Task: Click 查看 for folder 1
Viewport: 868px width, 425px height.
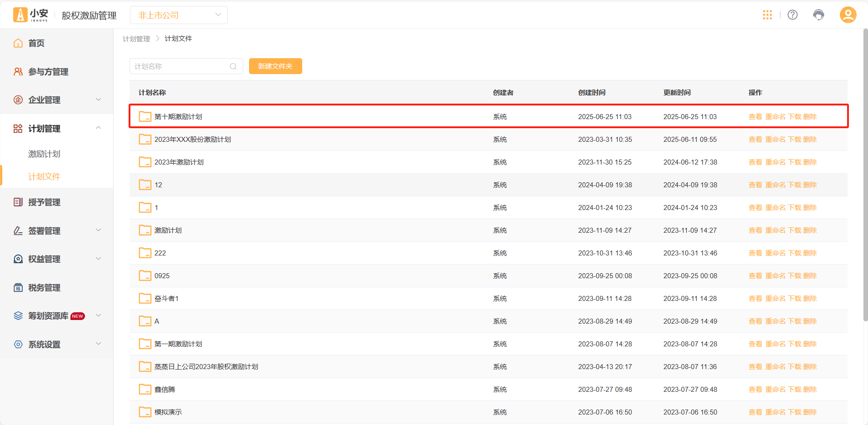Action: pos(755,208)
